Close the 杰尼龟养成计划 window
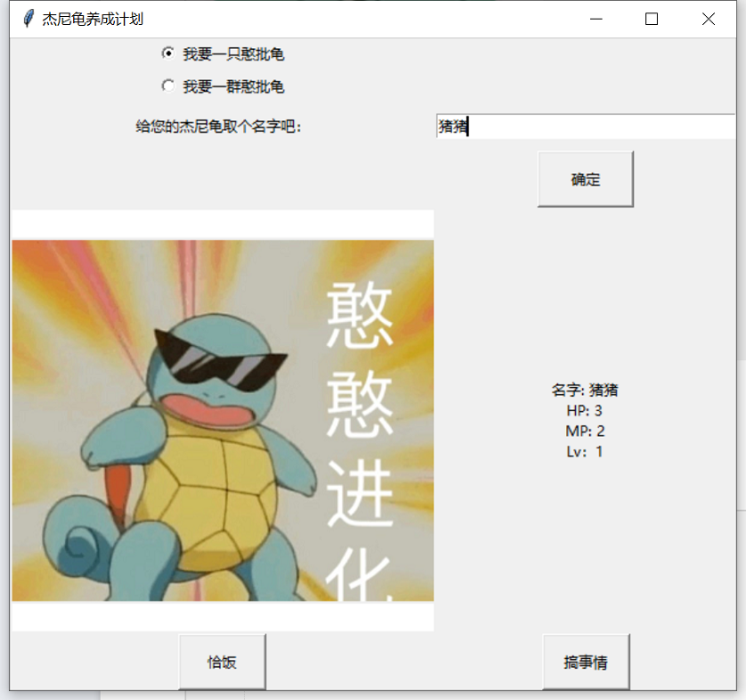Screen dimensions: 746x700 [x=709, y=19]
